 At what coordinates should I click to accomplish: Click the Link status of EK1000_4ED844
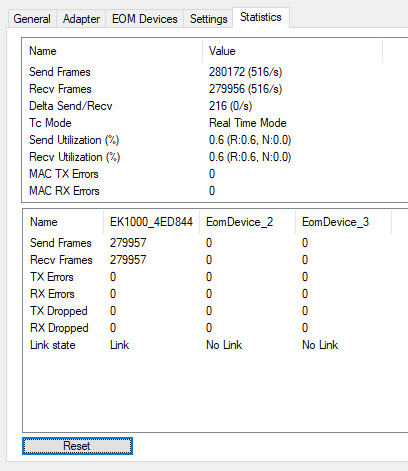[119, 345]
